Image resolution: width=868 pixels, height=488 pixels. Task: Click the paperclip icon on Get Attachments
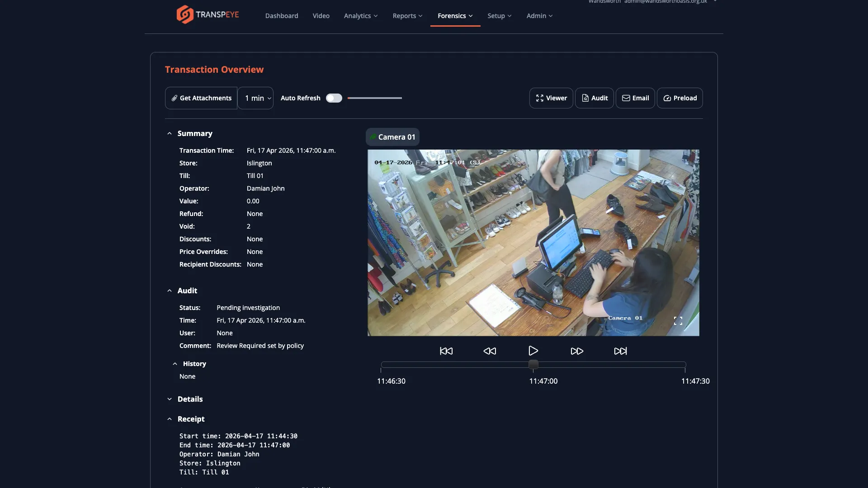click(175, 98)
